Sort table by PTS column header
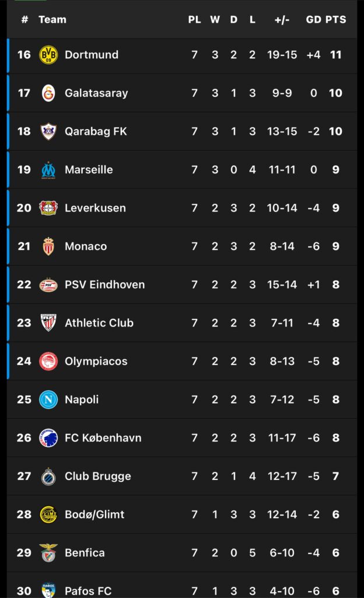 pos(335,19)
